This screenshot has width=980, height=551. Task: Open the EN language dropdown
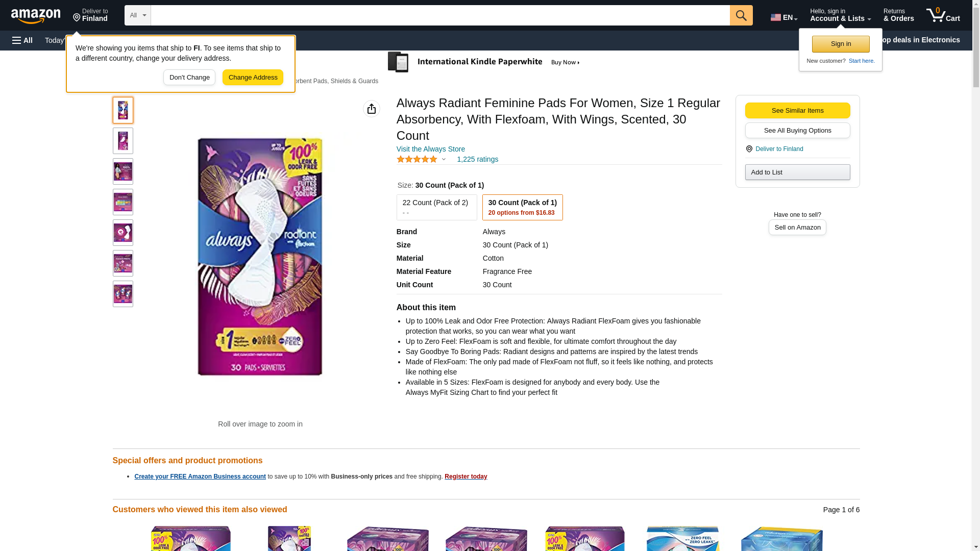[783, 17]
